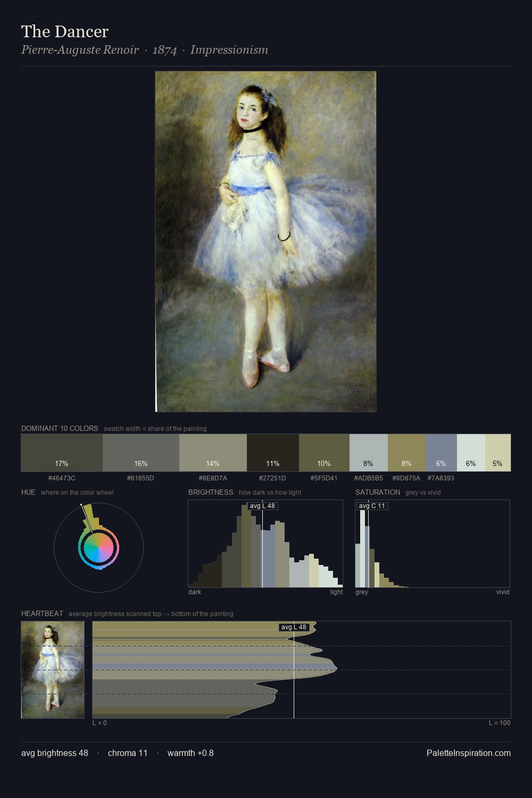Click the brightness histogram chart
This screenshot has height=798, width=532.
click(x=265, y=544)
